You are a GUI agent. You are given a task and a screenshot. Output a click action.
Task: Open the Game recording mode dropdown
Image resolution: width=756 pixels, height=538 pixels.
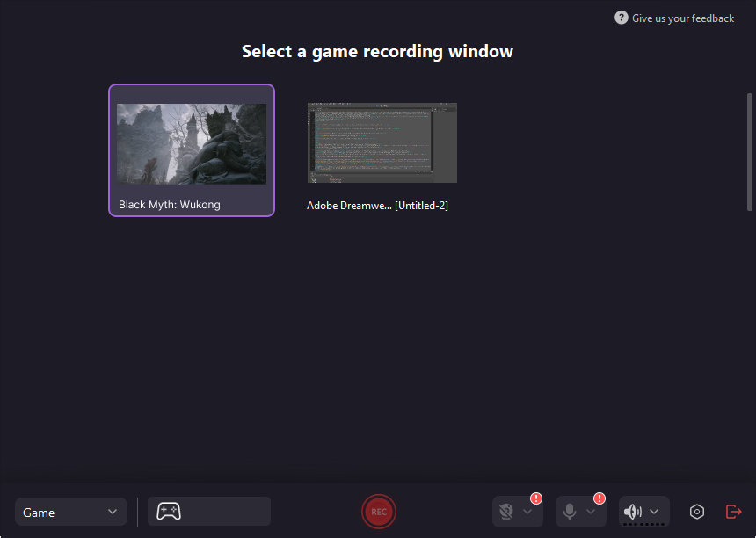tap(71, 512)
